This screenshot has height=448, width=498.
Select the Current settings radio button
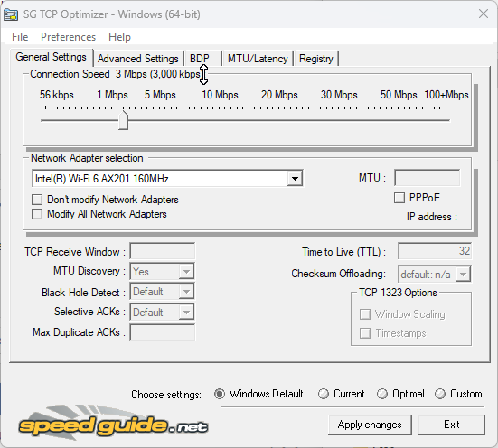pos(324,394)
